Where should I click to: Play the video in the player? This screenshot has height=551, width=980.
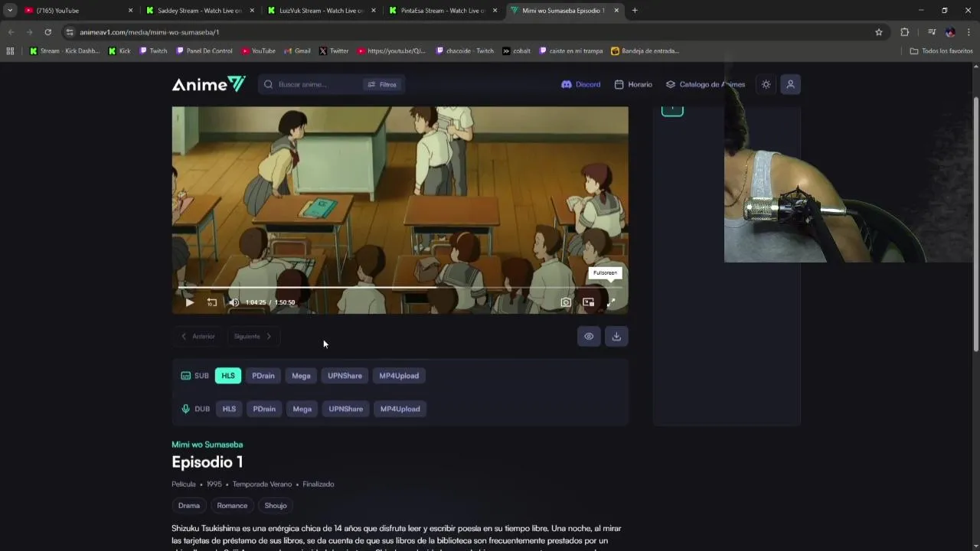[x=189, y=302]
